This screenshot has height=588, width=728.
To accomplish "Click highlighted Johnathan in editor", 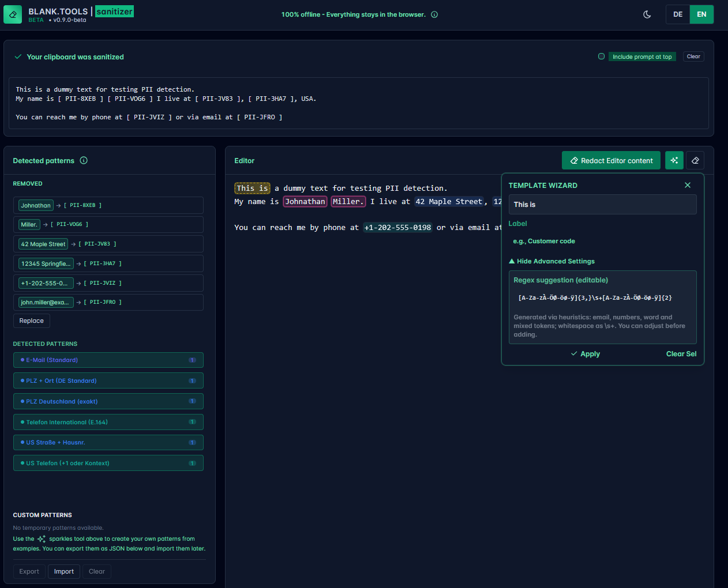I will click(305, 201).
